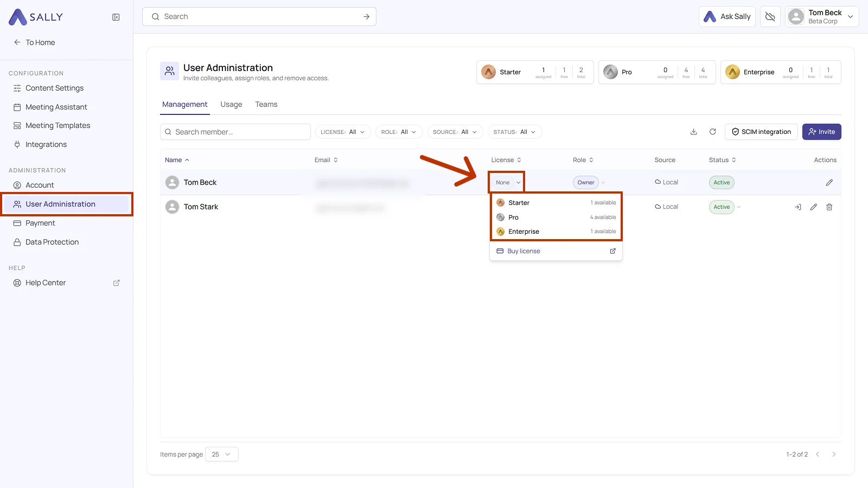Click Tom Stark's transfer arrow icon
The image size is (868, 488).
(x=797, y=207)
